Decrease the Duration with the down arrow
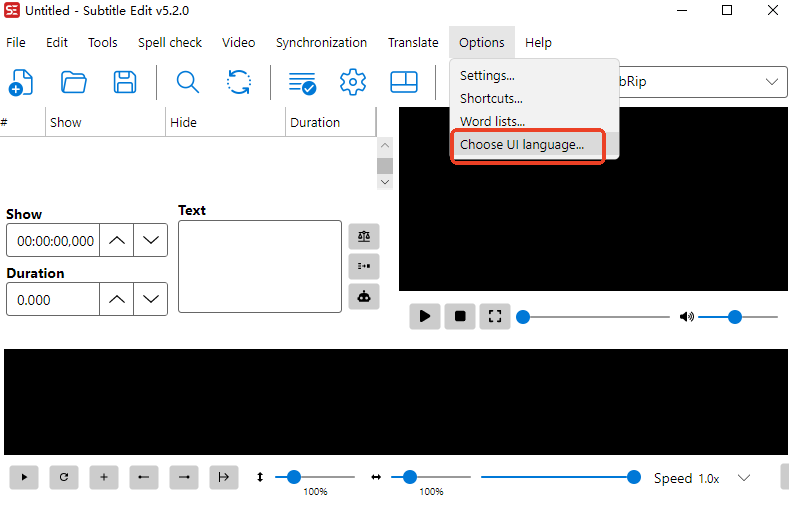789x520 pixels. point(150,299)
